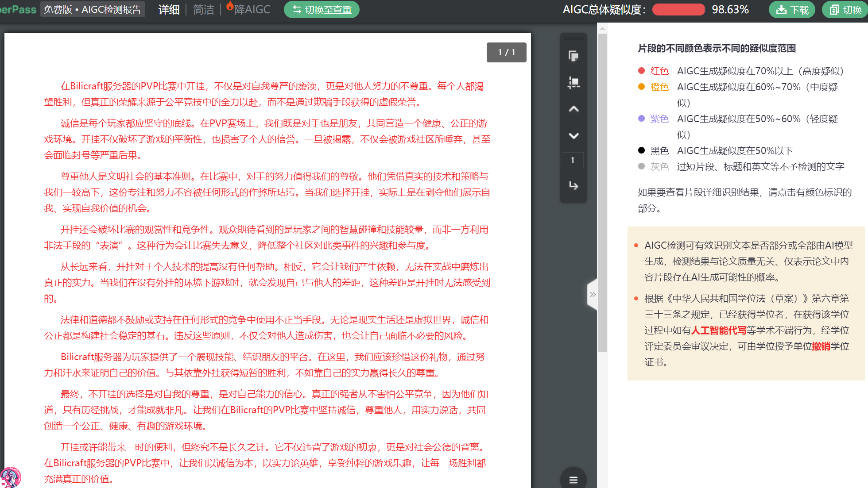
Task: Click the purple legend dot for 紫色
Action: click(x=641, y=118)
